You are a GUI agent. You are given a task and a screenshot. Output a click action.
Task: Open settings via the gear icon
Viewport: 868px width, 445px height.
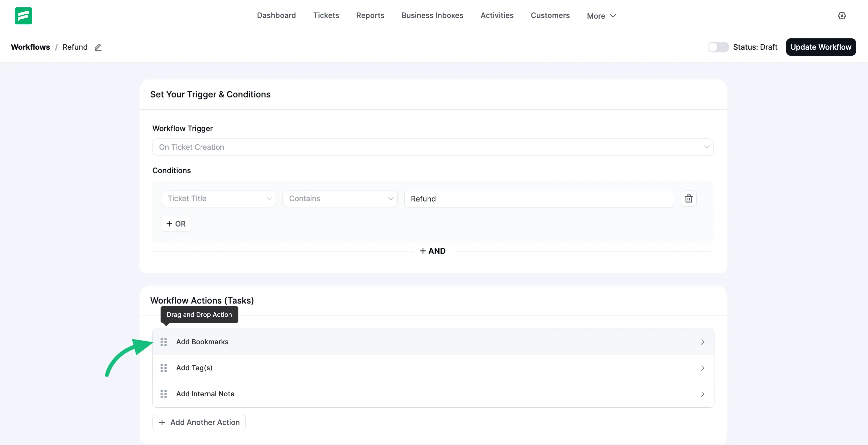tap(842, 15)
